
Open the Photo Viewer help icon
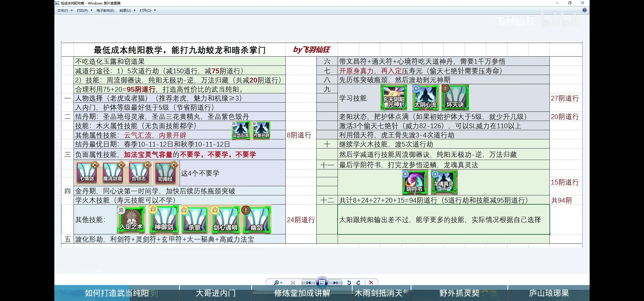(585, 10)
